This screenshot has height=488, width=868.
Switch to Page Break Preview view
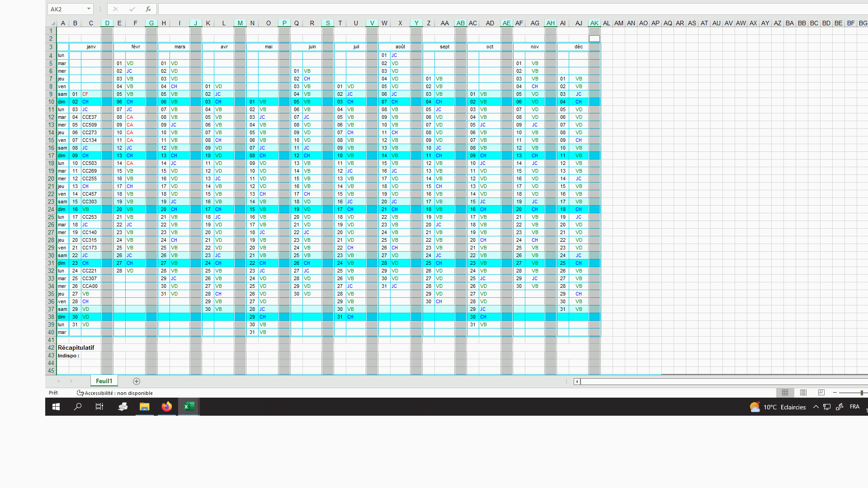click(x=821, y=393)
